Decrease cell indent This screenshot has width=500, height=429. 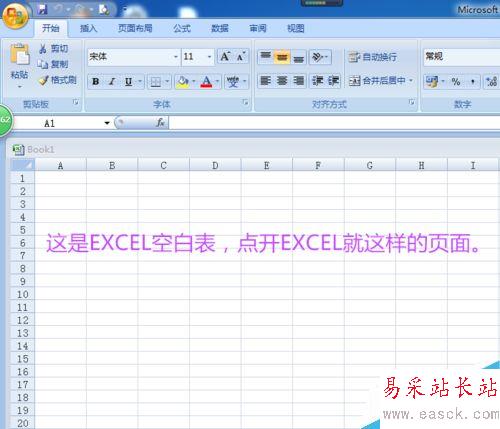(x=317, y=81)
